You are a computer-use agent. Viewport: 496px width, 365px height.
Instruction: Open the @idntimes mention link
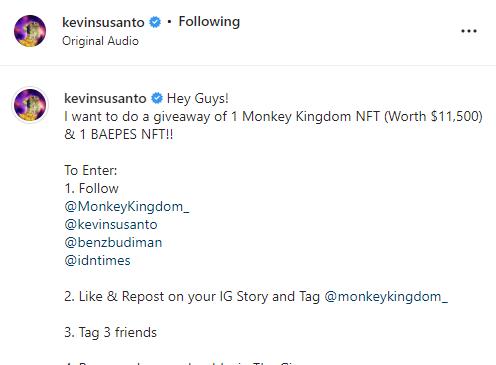click(x=97, y=260)
